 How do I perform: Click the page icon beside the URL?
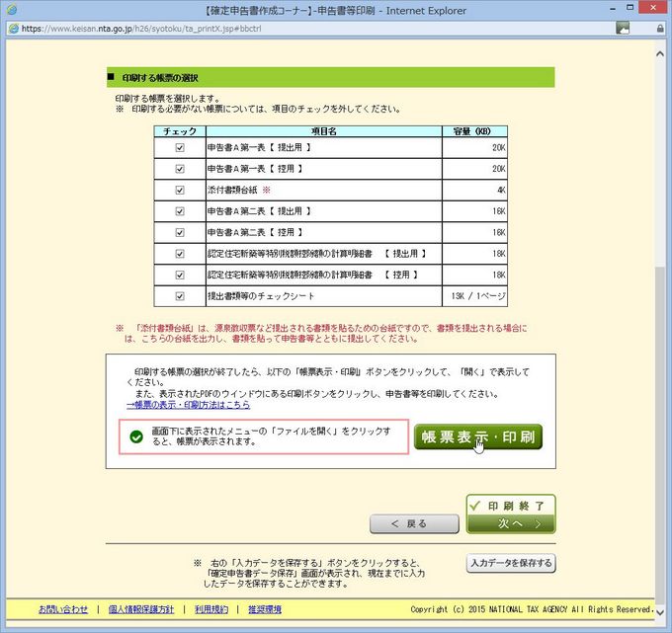(12, 29)
